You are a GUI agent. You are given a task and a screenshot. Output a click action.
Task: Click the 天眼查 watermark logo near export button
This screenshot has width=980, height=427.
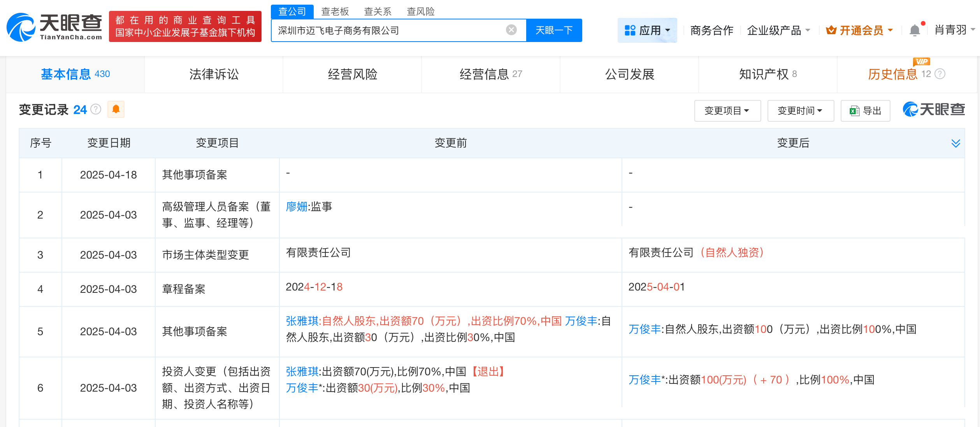coord(933,109)
